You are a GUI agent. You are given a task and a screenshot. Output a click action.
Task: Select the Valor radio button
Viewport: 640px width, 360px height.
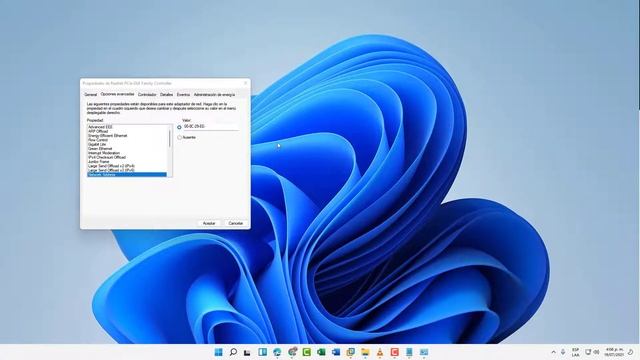(179, 127)
